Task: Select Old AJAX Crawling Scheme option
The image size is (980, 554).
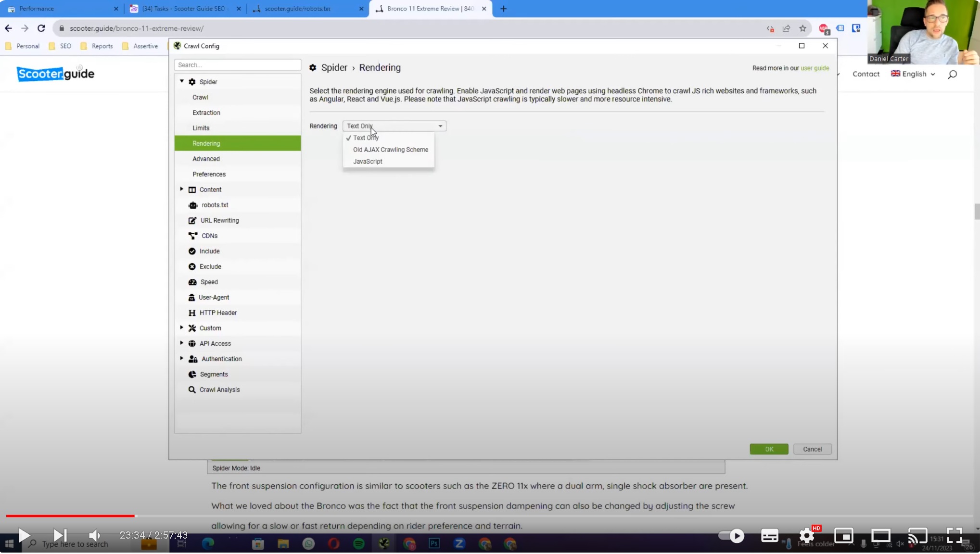Action: [390, 150]
